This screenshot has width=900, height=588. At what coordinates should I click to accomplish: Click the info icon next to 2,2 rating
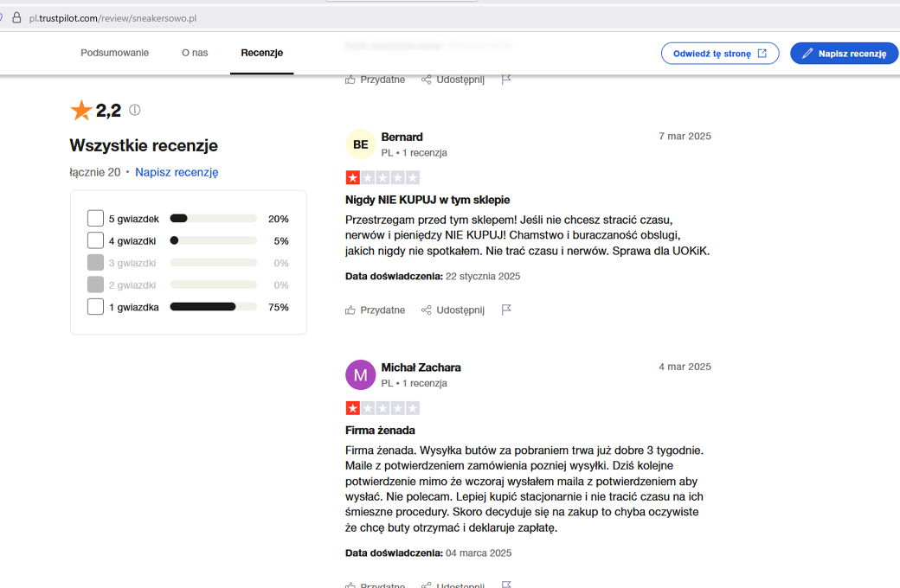(x=135, y=110)
